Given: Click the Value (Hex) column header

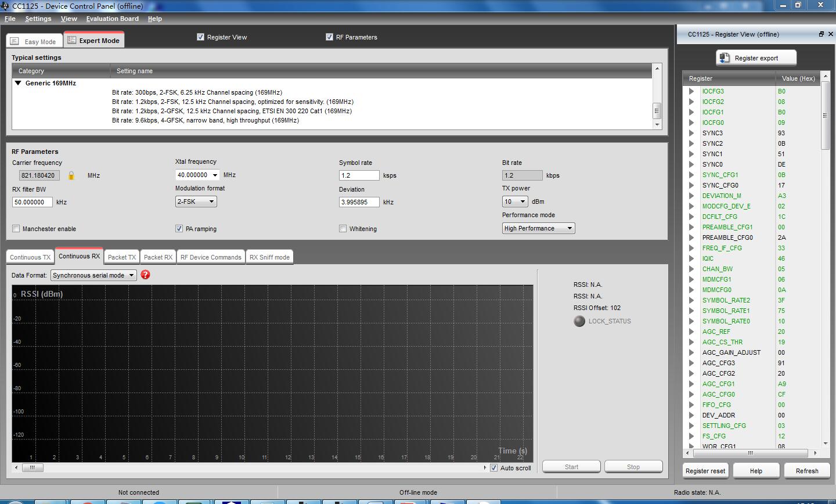Looking at the screenshot, I should (798, 78).
